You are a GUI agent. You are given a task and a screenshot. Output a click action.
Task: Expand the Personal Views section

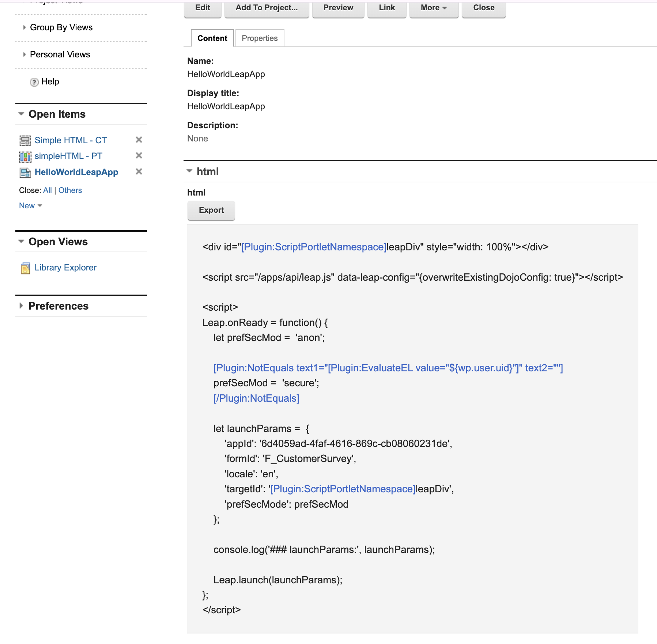pos(24,54)
